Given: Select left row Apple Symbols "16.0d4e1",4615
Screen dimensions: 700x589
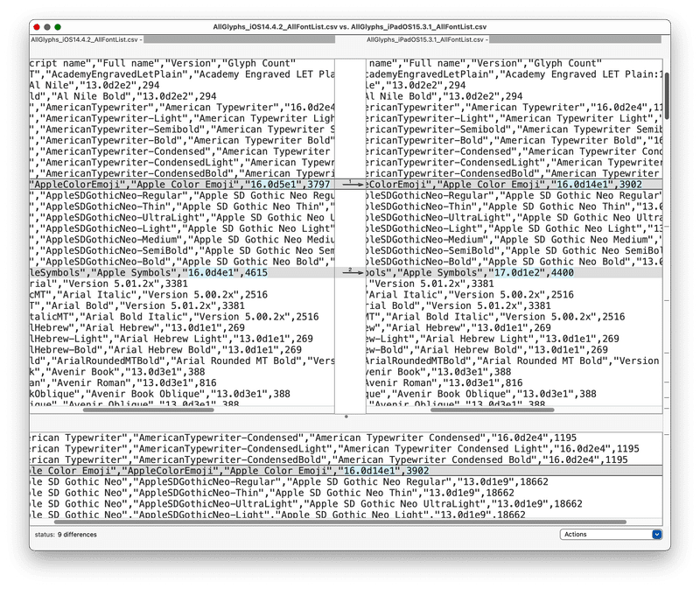Looking at the screenshot, I should (x=182, y=272).
